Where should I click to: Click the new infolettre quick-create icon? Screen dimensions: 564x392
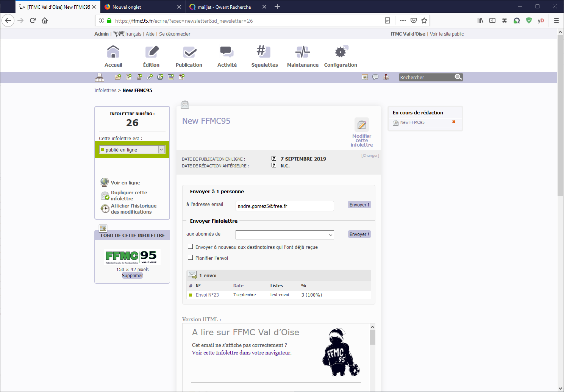point(171,77)
